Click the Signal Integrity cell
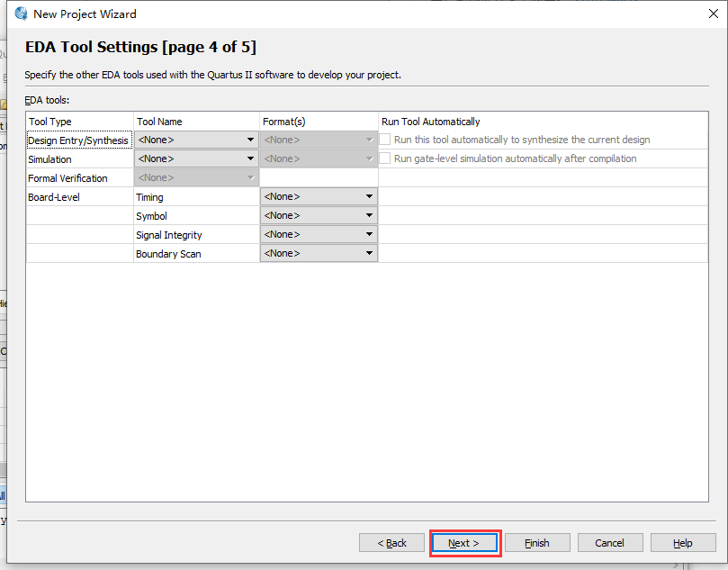 point(196,235)
